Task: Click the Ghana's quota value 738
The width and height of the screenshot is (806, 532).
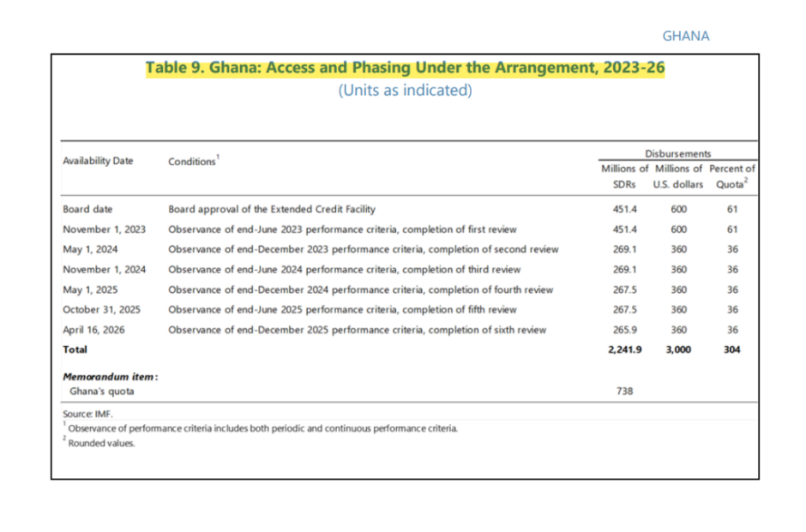Action: click(624, 391)
